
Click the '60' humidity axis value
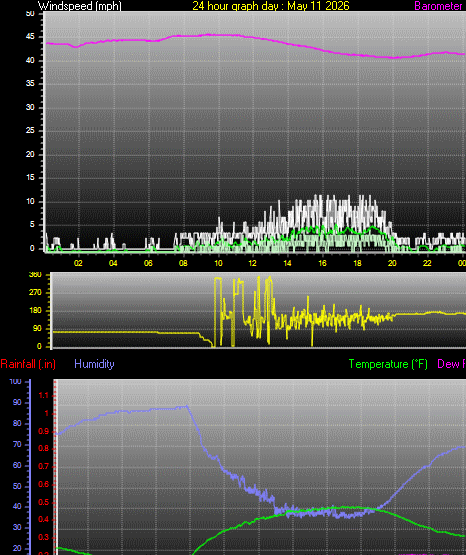click(17, 465)
